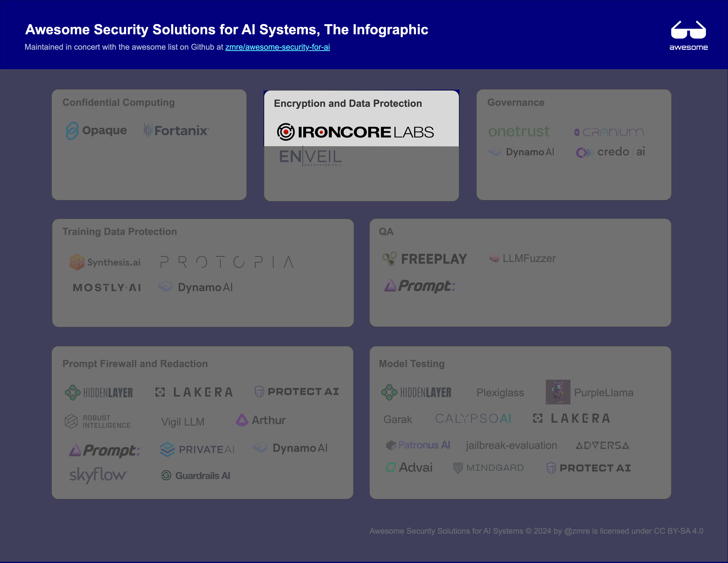
Task: Click the Plexiglass entry
Action: click(x=500, y=393)
